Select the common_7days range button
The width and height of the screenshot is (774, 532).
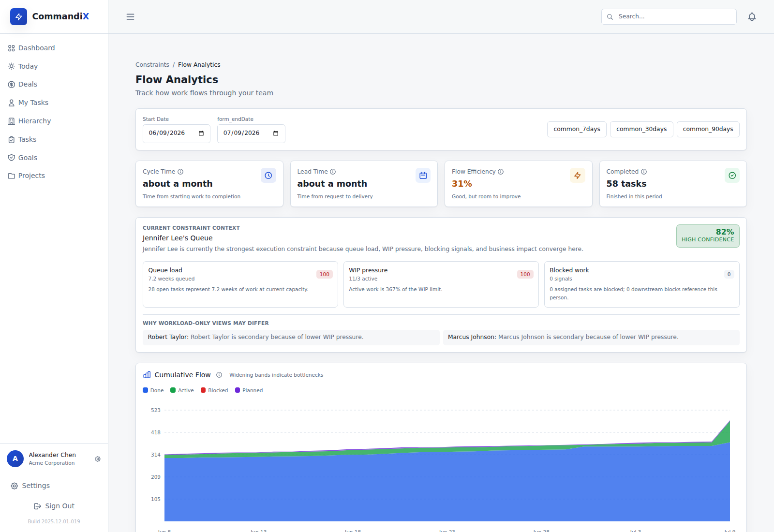(577, 129)
